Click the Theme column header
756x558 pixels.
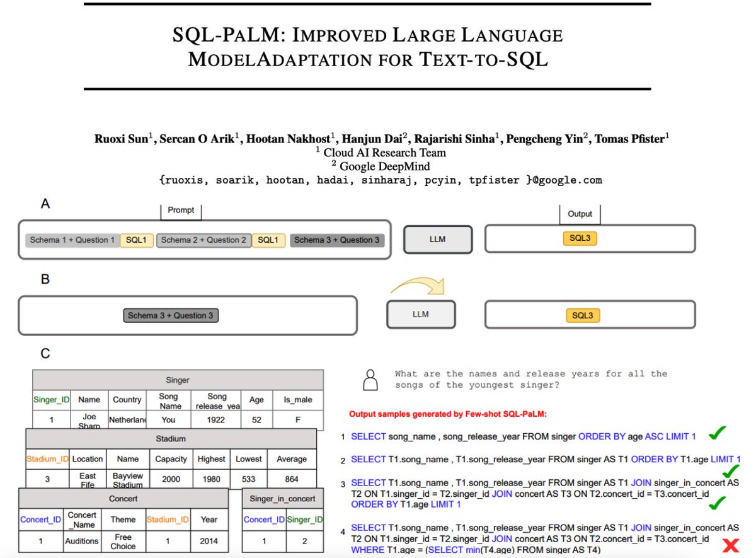coord(123,520)
